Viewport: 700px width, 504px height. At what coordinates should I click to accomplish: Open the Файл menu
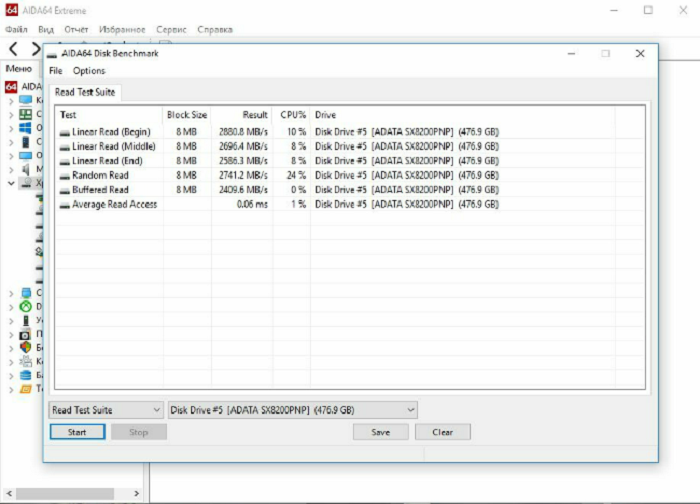16,29
